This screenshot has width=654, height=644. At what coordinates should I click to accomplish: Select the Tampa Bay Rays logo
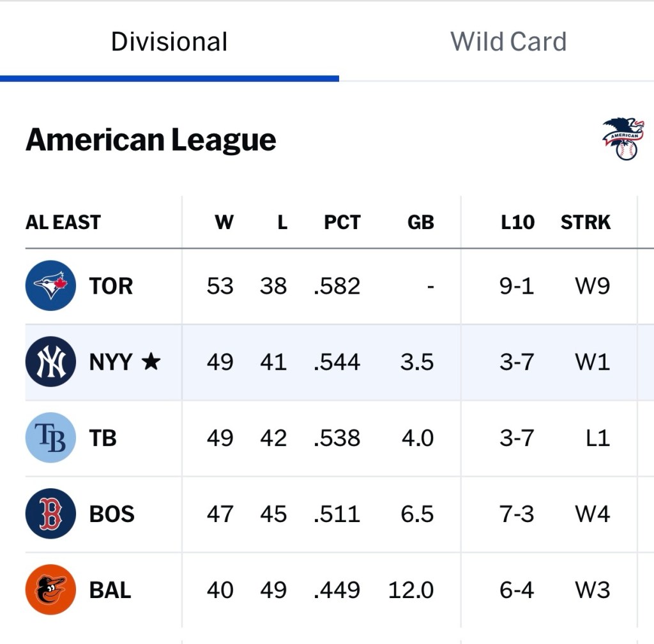coord(50,438)
